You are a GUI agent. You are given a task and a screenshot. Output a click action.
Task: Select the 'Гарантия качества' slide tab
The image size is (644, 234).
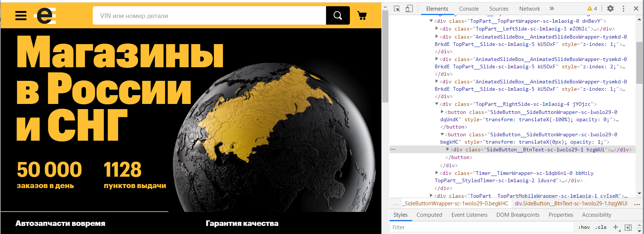(x=242, y=223)
